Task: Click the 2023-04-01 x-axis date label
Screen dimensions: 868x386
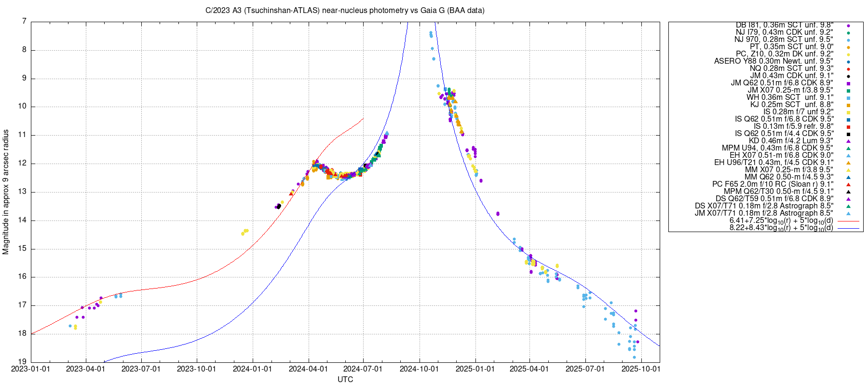Action: coord(85,369)
